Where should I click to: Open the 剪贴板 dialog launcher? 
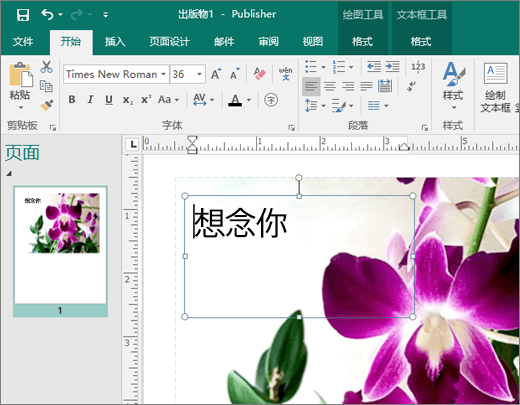pos(53,127)
